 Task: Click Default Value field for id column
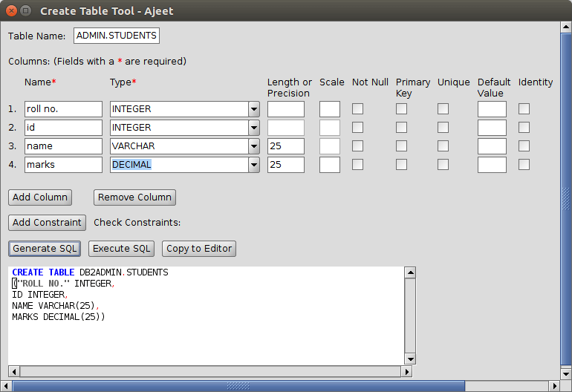pyautogui.click(x=491, y=128)
